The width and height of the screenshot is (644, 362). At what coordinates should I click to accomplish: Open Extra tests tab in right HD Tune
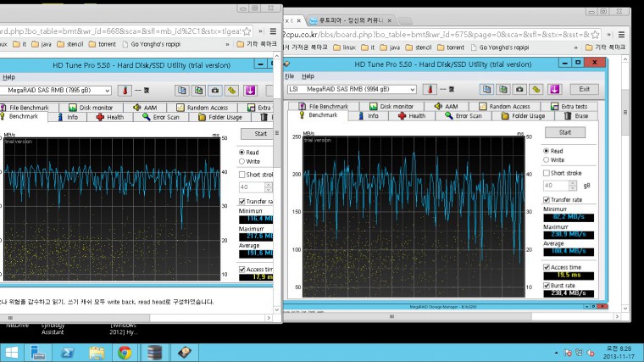coord(569,107)
